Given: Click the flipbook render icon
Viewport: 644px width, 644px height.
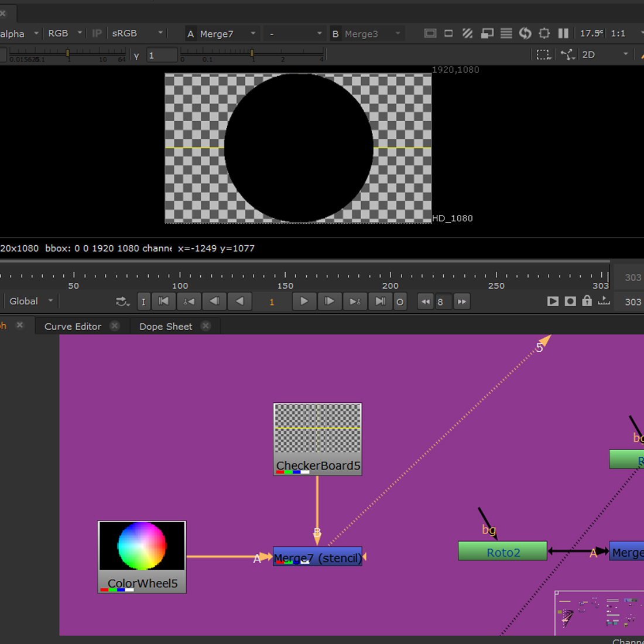Looking at the screenshot, I should click(553, 302).
